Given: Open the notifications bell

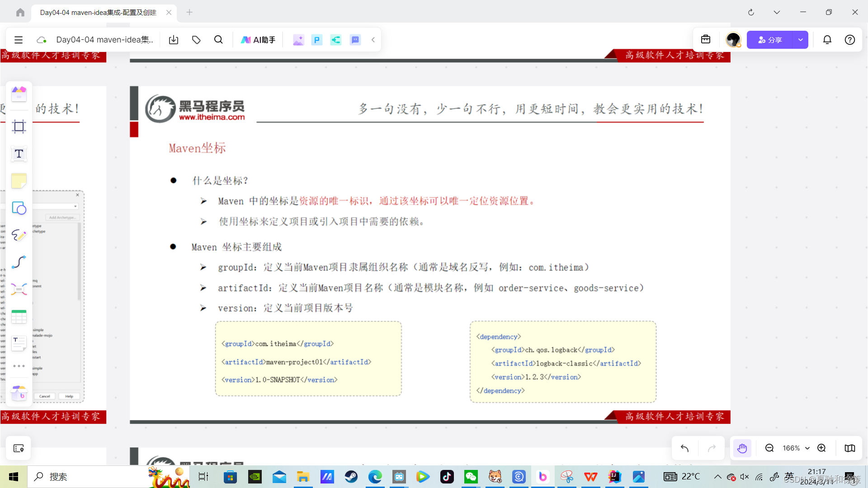Looking at the screenshot, I should [827, 40].
